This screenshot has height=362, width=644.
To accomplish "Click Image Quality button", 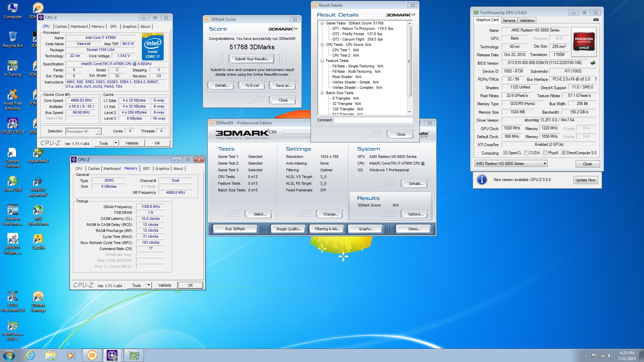I will (289, 229).
